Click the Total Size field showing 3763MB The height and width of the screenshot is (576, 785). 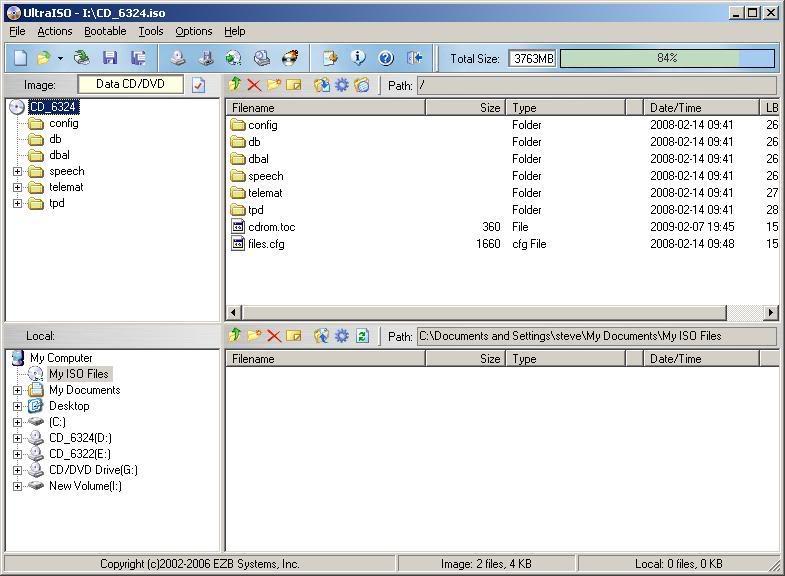click(x=533, y=59)
